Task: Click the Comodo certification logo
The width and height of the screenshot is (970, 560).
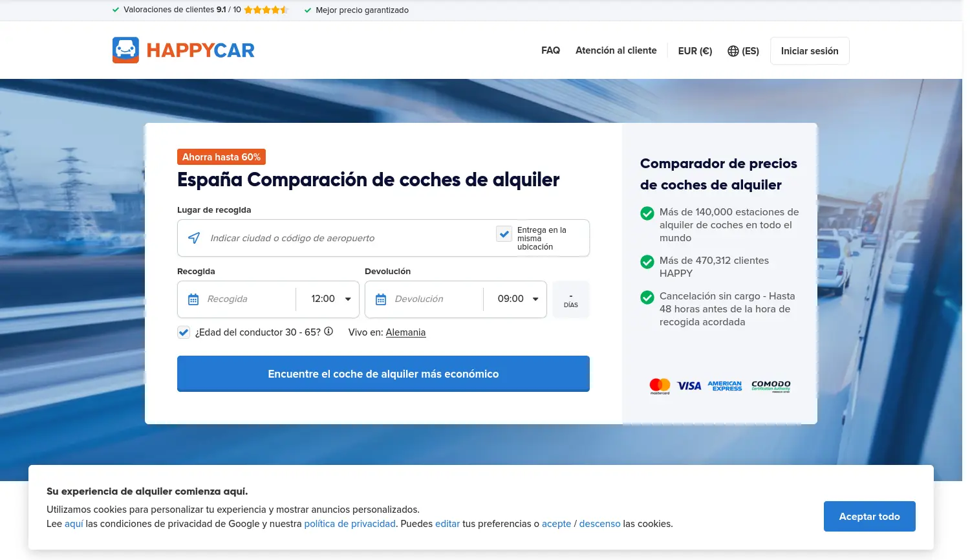Action: (x=770, y=385)
